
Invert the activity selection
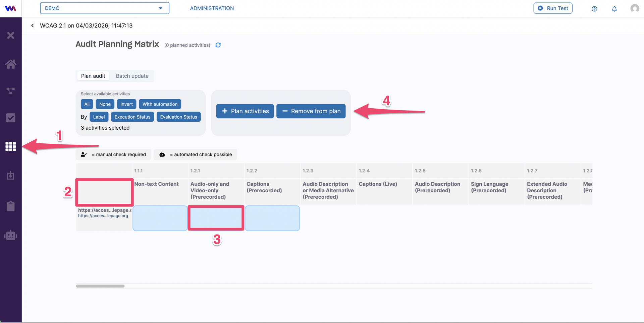point(126,104)
